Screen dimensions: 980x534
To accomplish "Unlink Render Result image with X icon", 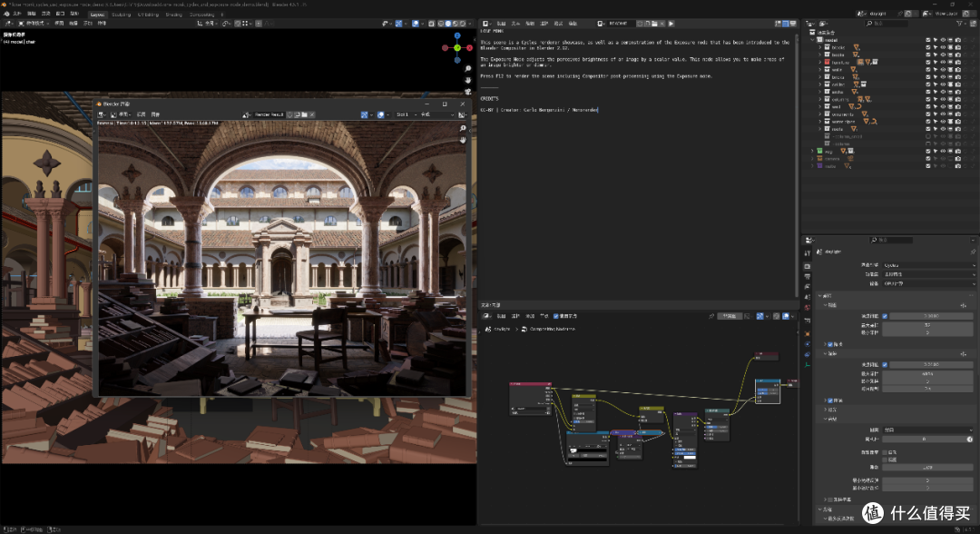I will coord(312,114).
